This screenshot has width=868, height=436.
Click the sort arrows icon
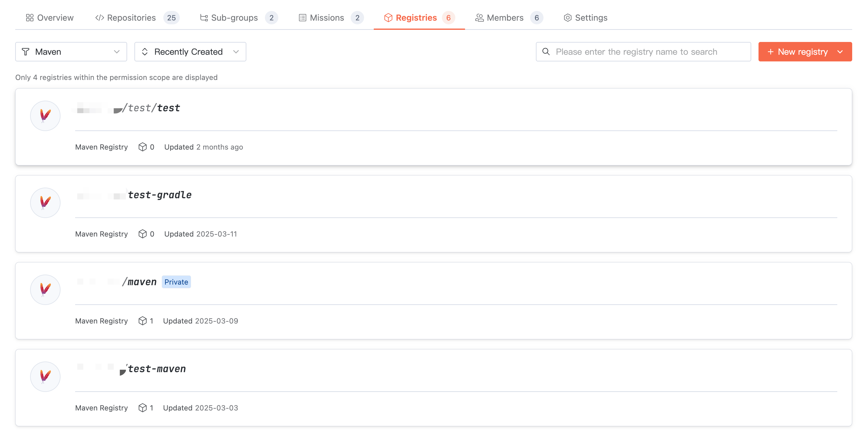pos(145,52)
